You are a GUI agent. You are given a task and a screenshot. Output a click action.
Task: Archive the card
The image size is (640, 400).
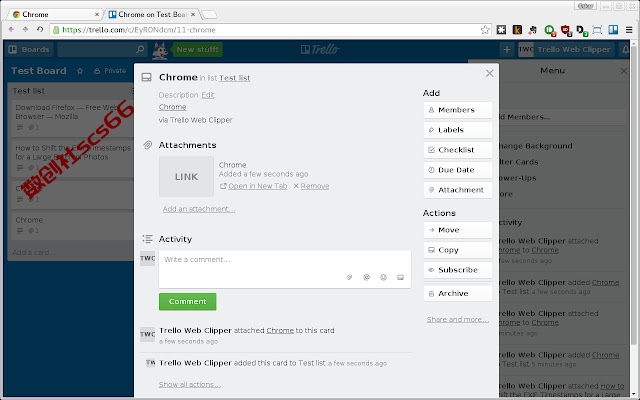(458, 293)
